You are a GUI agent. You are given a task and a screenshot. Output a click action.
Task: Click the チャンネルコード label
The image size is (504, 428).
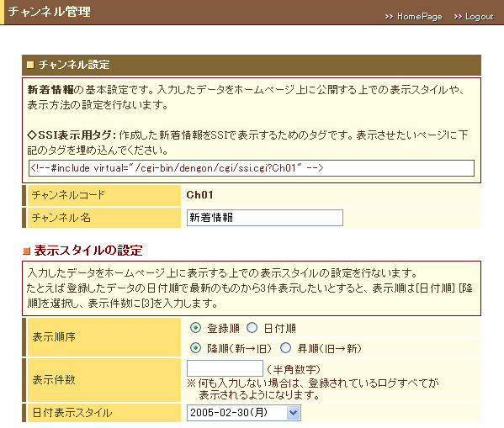pyautogui.click(x=68, y=195)
